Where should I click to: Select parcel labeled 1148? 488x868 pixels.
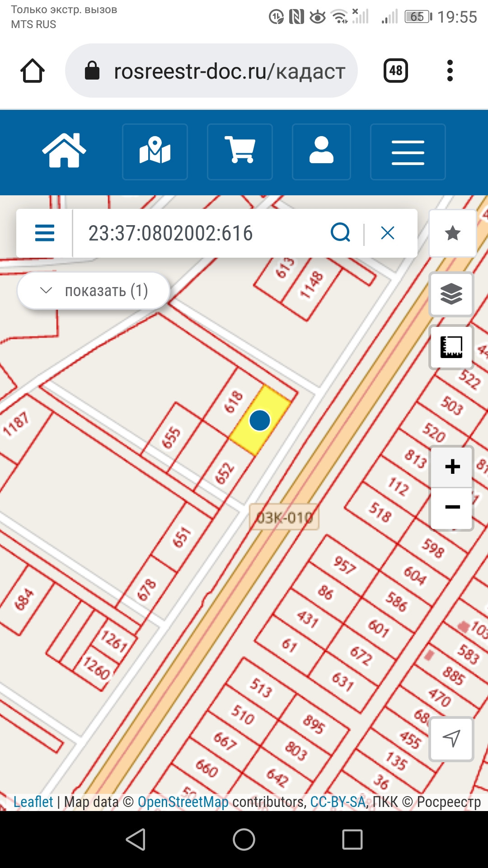[312, 285]
